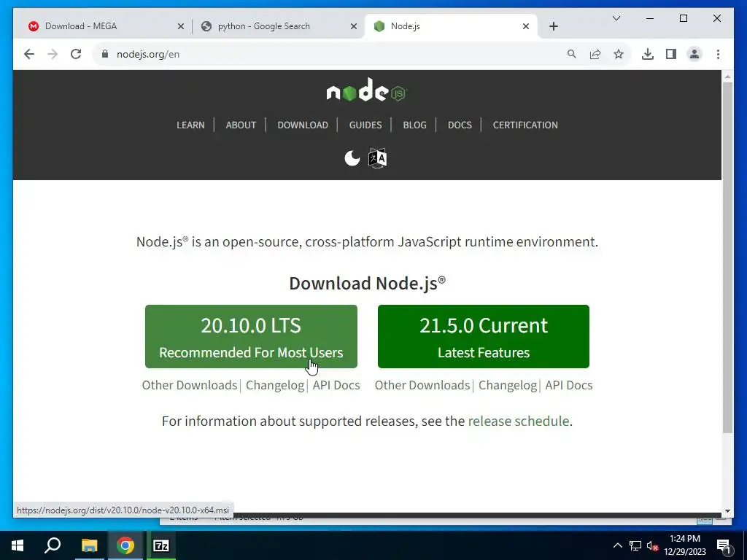Open the Chrome downloads icon

[648, 54]
